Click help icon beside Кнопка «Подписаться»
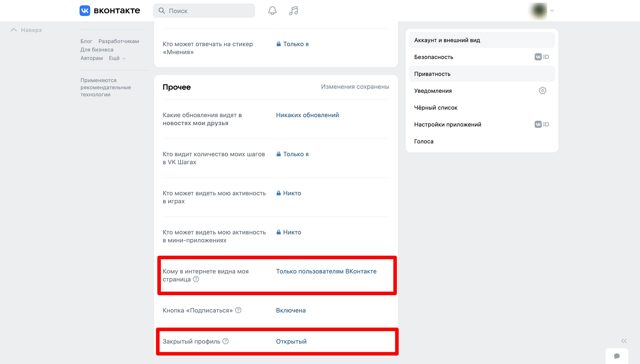This screenshot has width=640, height=364. click(x=238, y=310)
